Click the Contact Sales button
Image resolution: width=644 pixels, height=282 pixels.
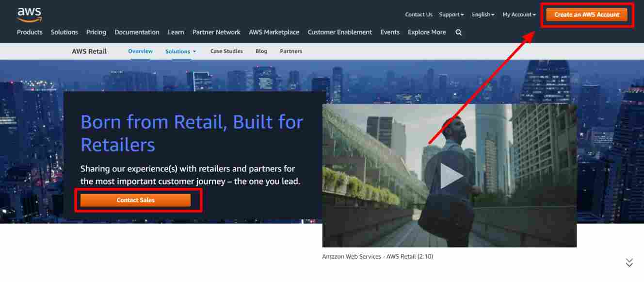point(136,200)
